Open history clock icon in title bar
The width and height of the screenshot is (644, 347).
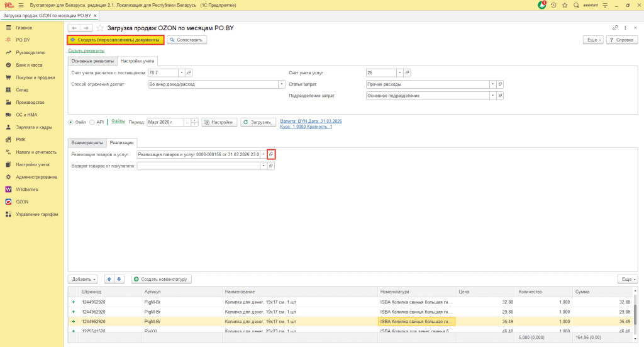[x=553, y=5]
